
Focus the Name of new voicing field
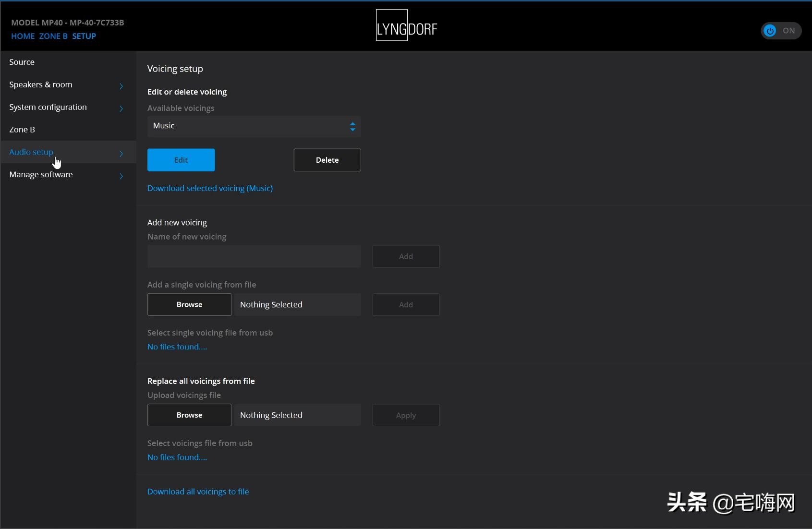254,256
